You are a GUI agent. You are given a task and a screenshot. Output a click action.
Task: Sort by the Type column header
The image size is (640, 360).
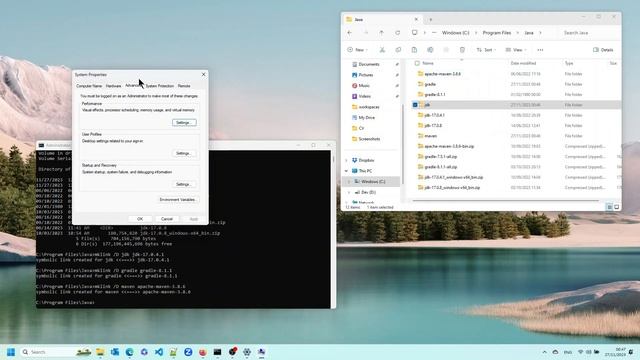click(569, 63)
